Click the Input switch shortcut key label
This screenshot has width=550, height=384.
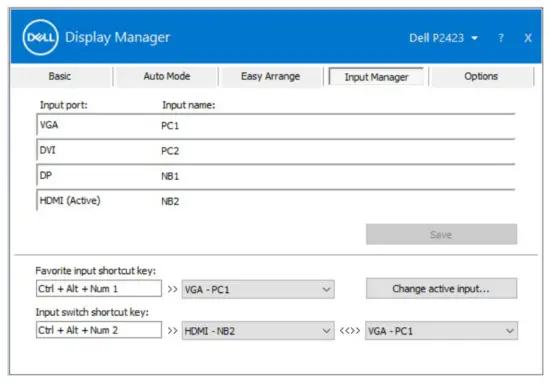(92, 312)
